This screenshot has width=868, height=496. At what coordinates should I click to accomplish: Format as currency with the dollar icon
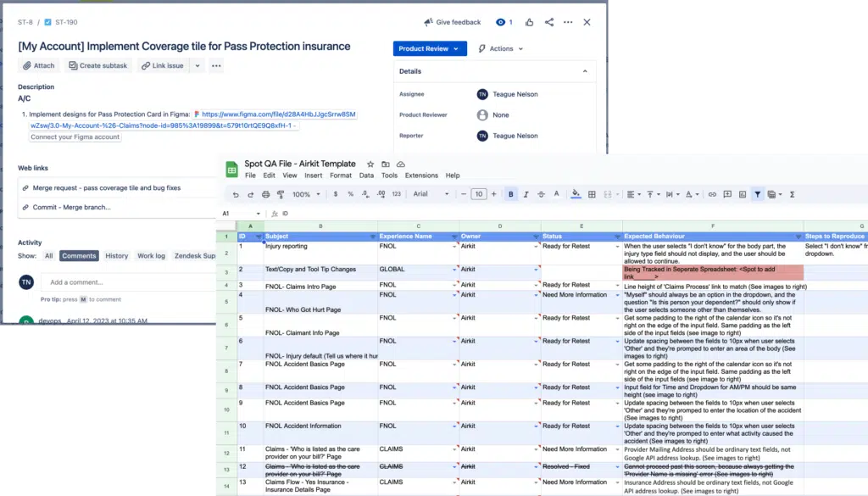tap(336, 194)
